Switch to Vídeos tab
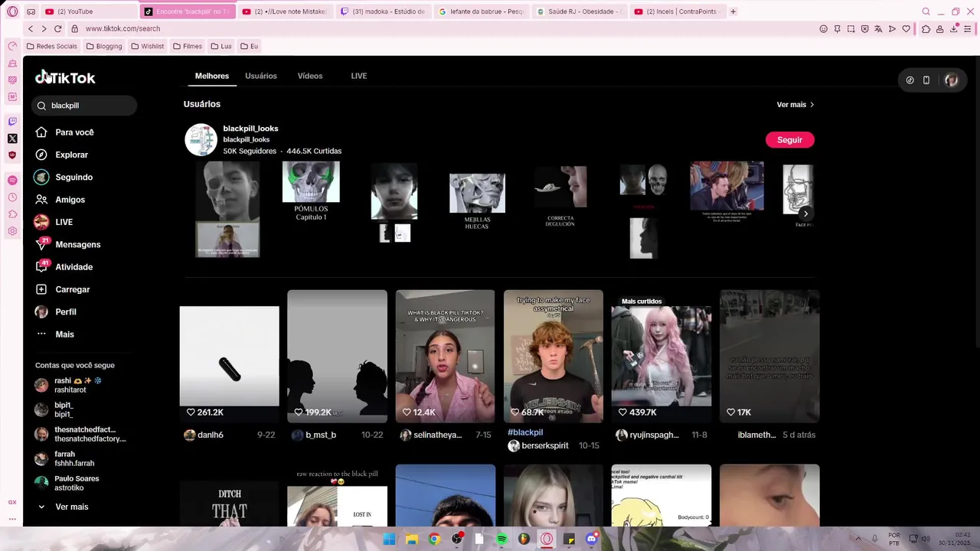Viewport: 980px width, 551px height. pos(310,76)
